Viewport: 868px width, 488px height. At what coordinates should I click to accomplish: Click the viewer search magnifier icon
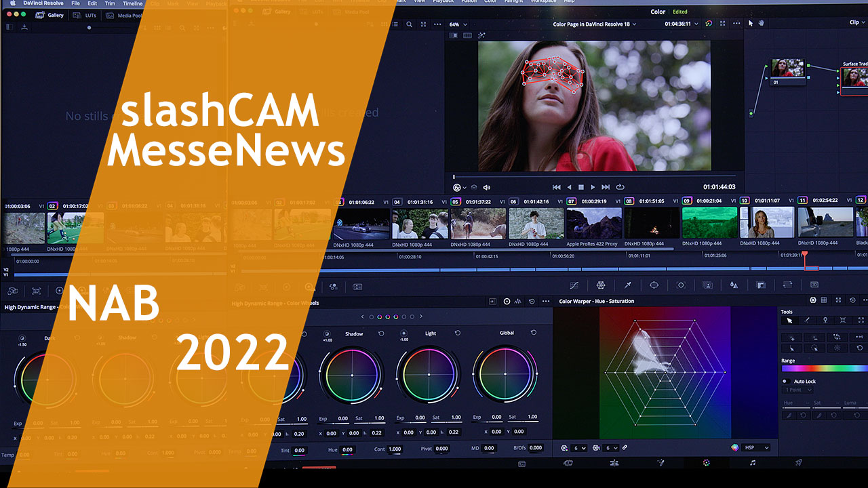tap(409, 24)
